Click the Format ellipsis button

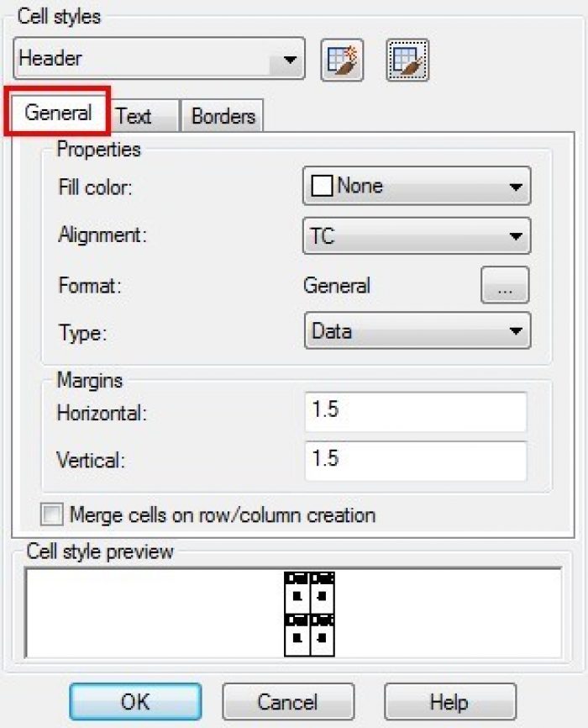pos(505,285)
